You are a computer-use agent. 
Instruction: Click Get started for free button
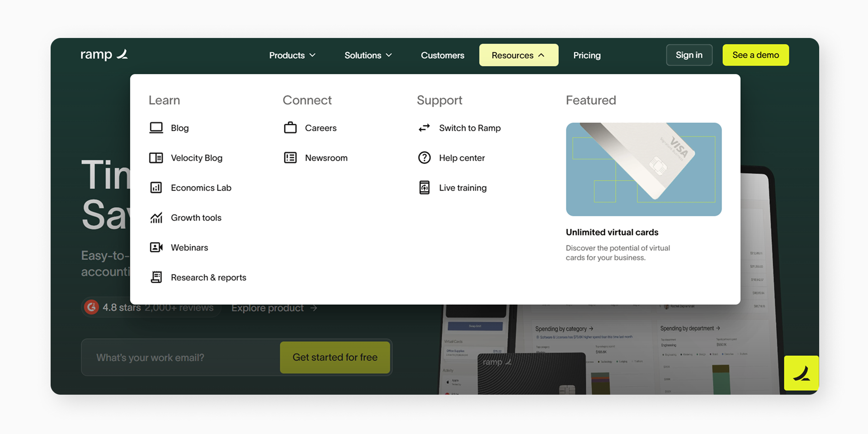[335, 357]
